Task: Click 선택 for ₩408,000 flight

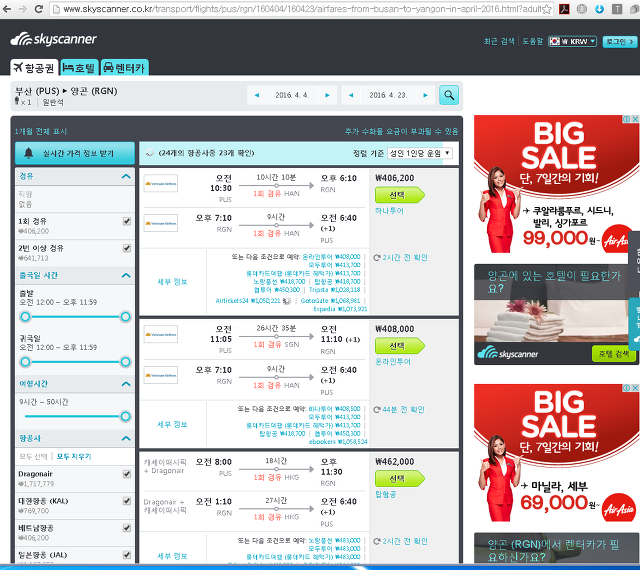Action: 400,346
